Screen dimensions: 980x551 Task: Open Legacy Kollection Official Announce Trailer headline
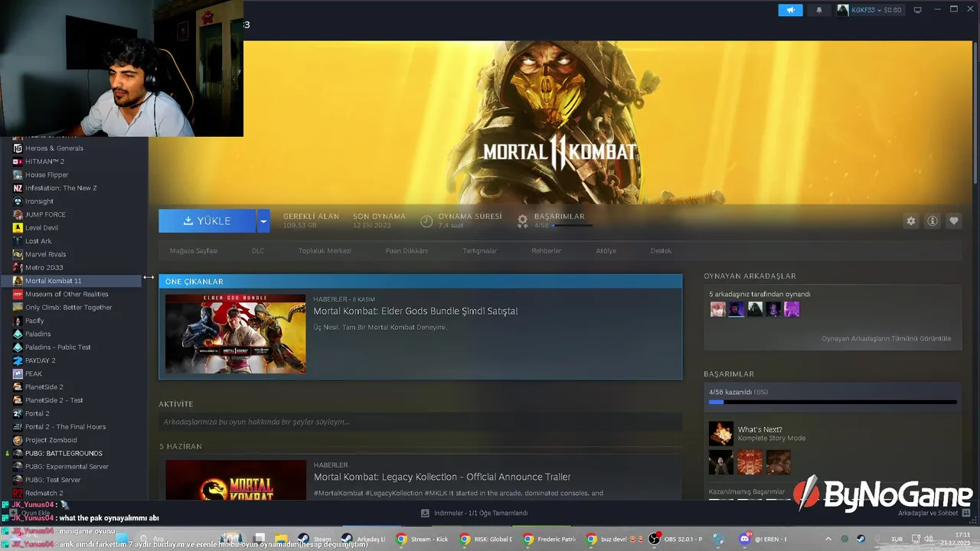tap(442, 477)
